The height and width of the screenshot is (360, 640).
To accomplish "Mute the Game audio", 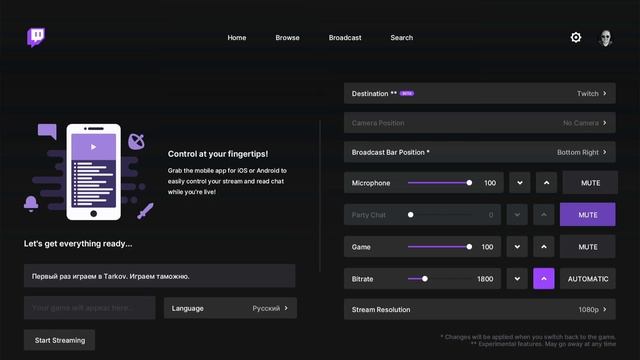I will tap(588, 247).
